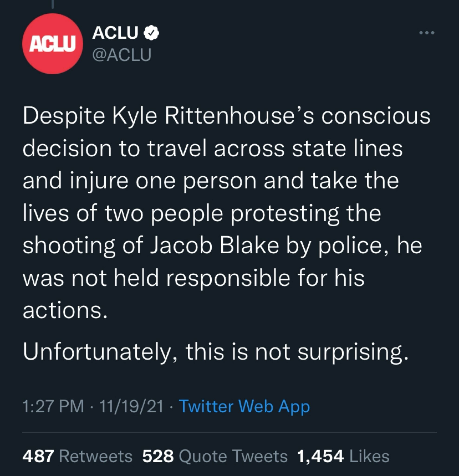Click the 11/19/21 date
This screenshot has height=476, width=459.
pyautogui.click(x=131, y=406)
